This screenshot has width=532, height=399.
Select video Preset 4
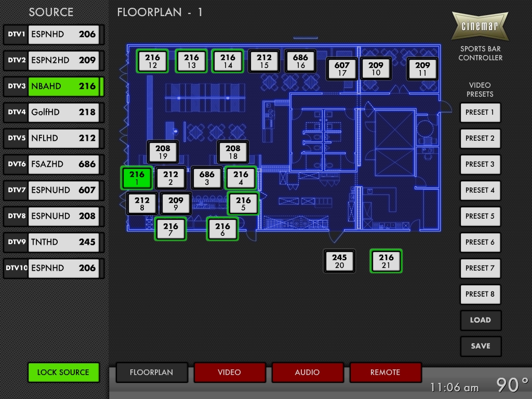(480, 190)
